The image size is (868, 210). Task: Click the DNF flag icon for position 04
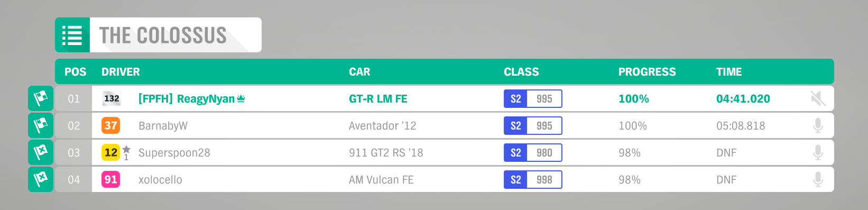pos(41,179)
